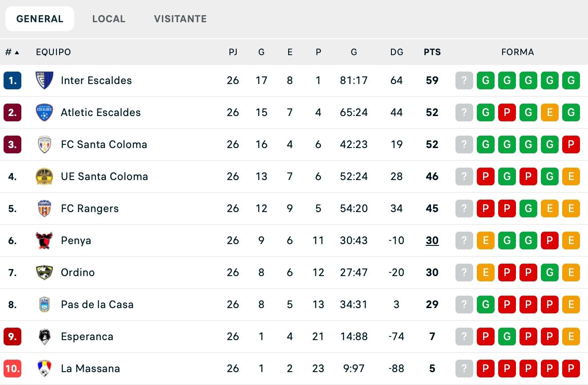The width and height of the screenshot is (588, 385).
Task: Click the Inter Escaldes club crest
Action: (44, 80)
